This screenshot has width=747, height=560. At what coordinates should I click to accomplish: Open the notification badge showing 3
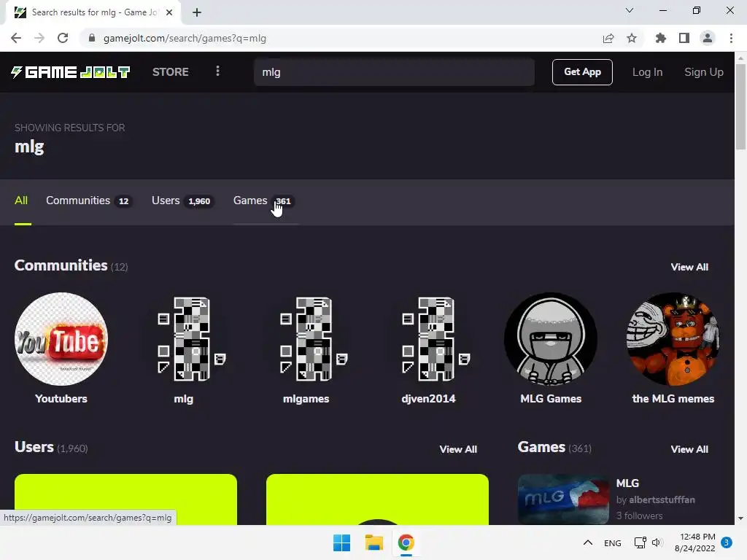click(727, 542)
